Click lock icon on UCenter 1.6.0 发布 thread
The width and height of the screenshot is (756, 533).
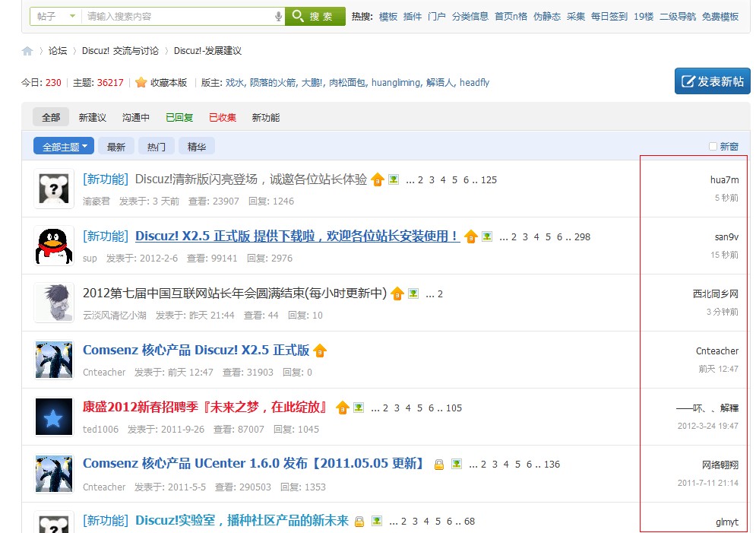(438, 465)
